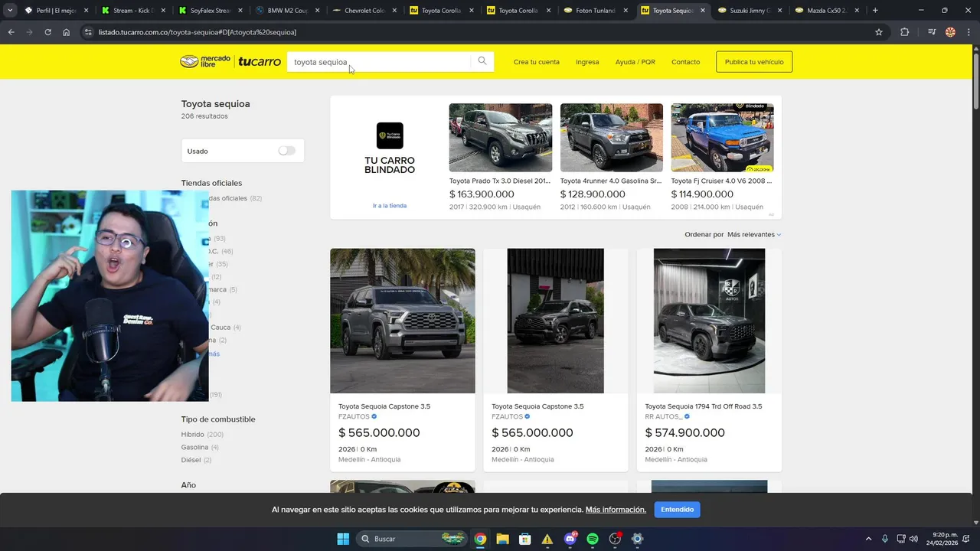
Task: Open the Más información cookies link
Action: click(x=616, y=510)
